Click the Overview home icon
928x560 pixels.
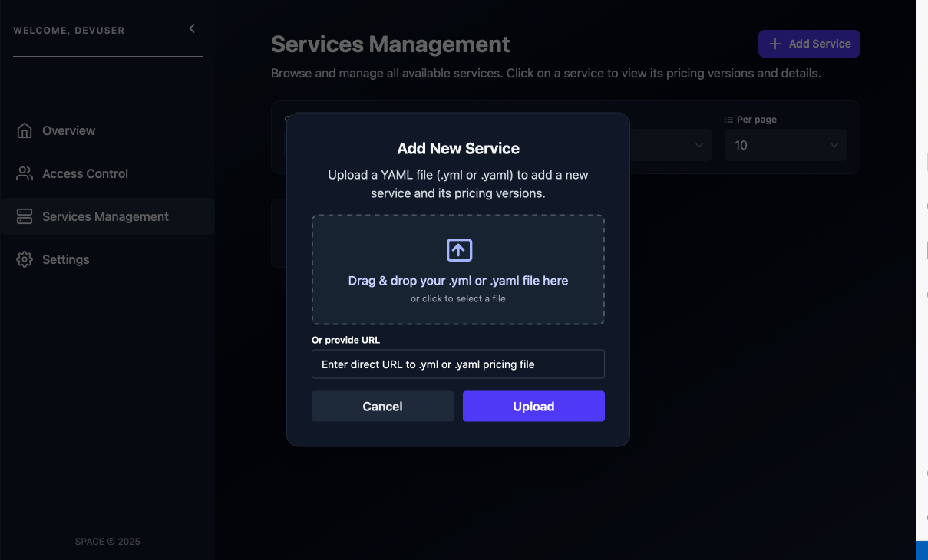tap(25, 130)
